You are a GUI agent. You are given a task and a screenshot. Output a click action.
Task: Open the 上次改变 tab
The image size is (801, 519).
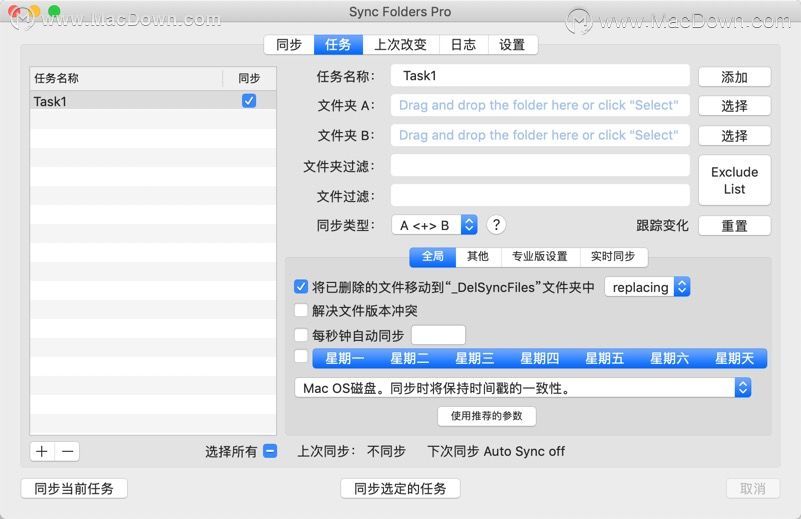tap(400, 45)
